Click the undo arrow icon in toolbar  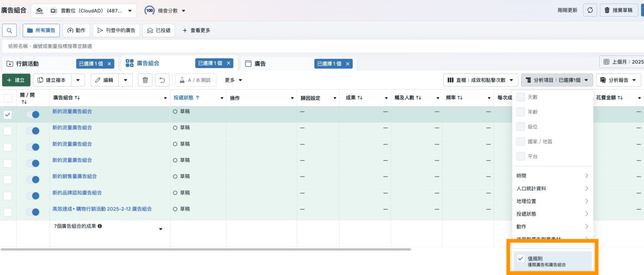click(x=162, y=80)
